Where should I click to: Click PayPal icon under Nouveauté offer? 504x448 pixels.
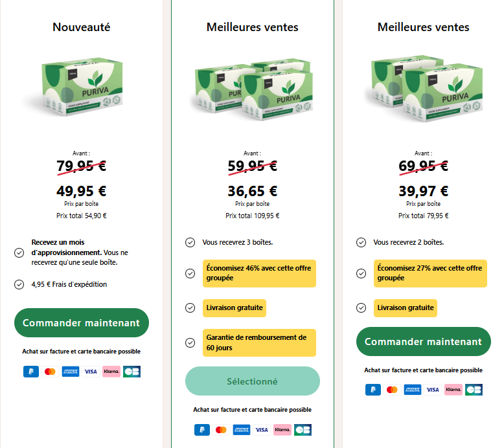(x=31, y=372)
